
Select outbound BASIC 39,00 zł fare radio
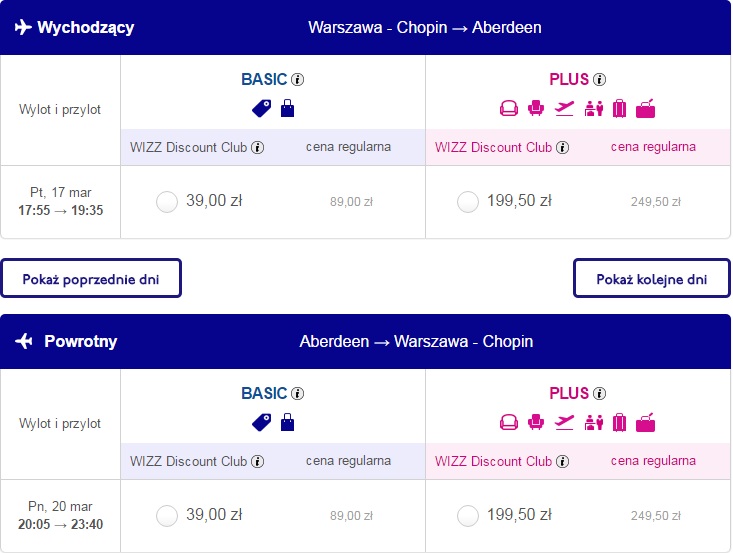[x=167, y=202]
